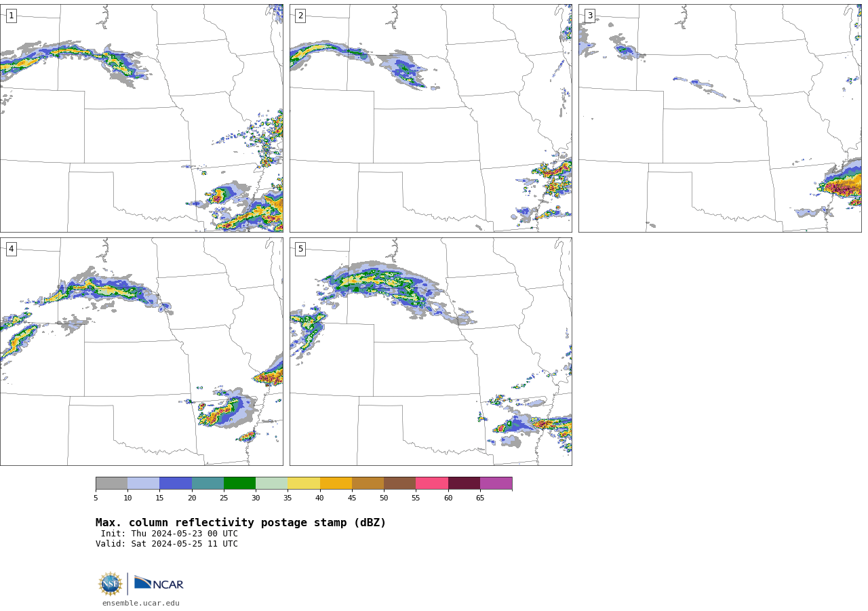The width and height of the screenshot is (868, 611).
Task: Click the yellow 35-40 dBZ swatch
Action: 304,483
